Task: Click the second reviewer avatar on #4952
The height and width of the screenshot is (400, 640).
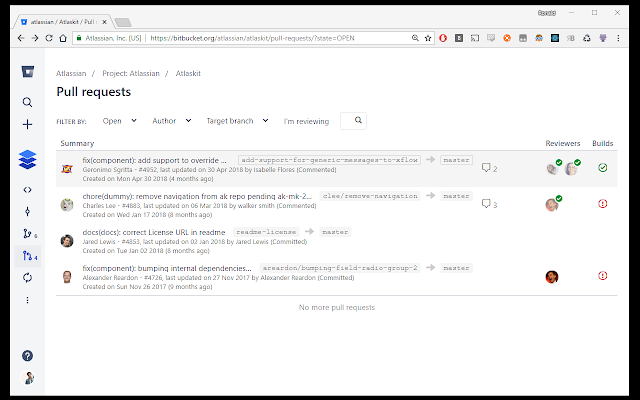Action: 571,169
